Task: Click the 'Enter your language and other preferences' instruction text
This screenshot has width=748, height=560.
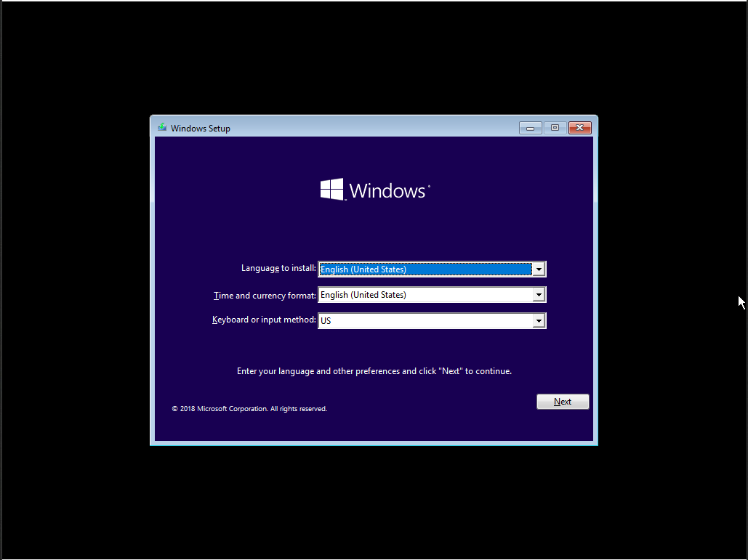Action: 374,371
